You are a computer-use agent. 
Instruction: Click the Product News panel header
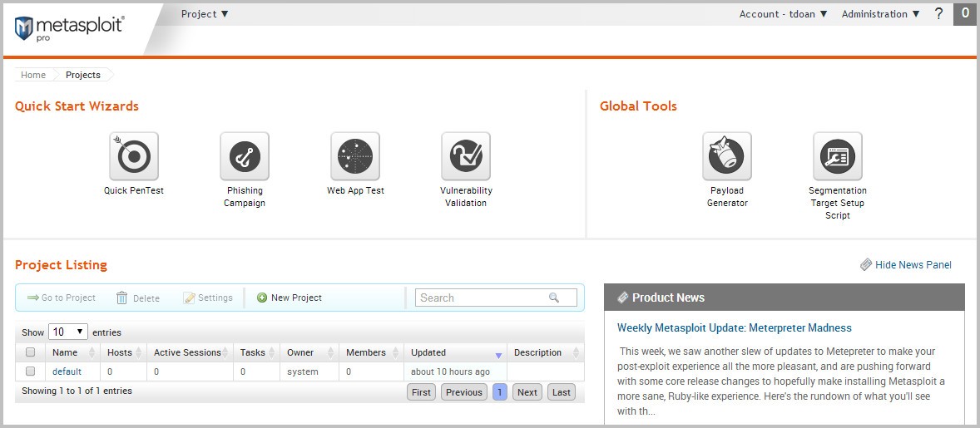[784, 298]
